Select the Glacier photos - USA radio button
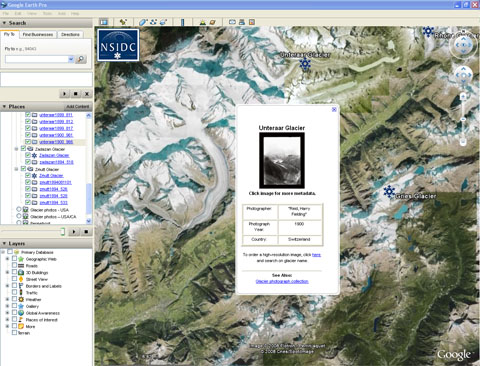The image size is (480, 366). coord(19,209)
